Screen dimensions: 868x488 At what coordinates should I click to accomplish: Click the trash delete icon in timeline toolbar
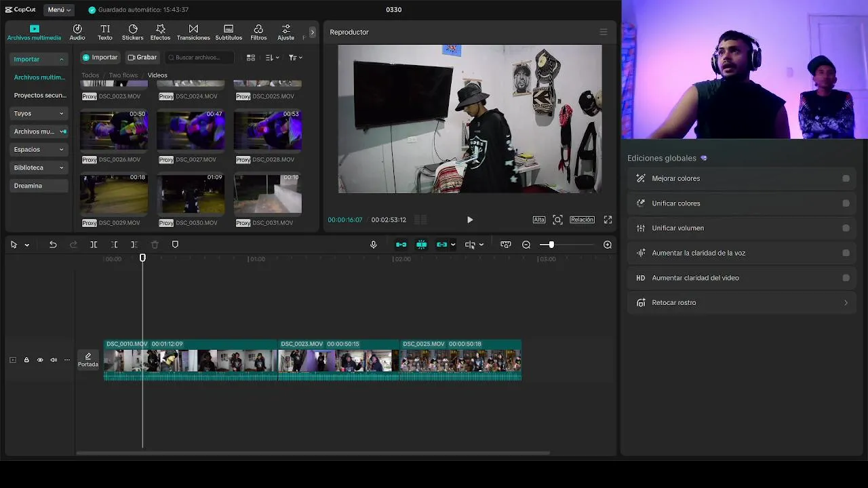pyautogui.click(x=155, y=245)
